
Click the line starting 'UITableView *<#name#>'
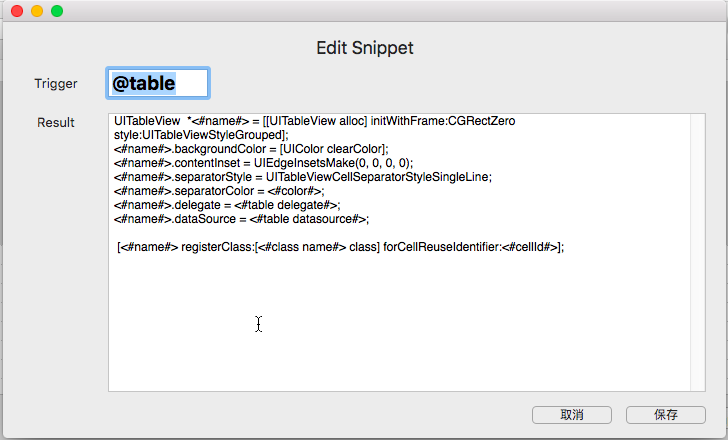pyautogui.click(x=314, y=121)
